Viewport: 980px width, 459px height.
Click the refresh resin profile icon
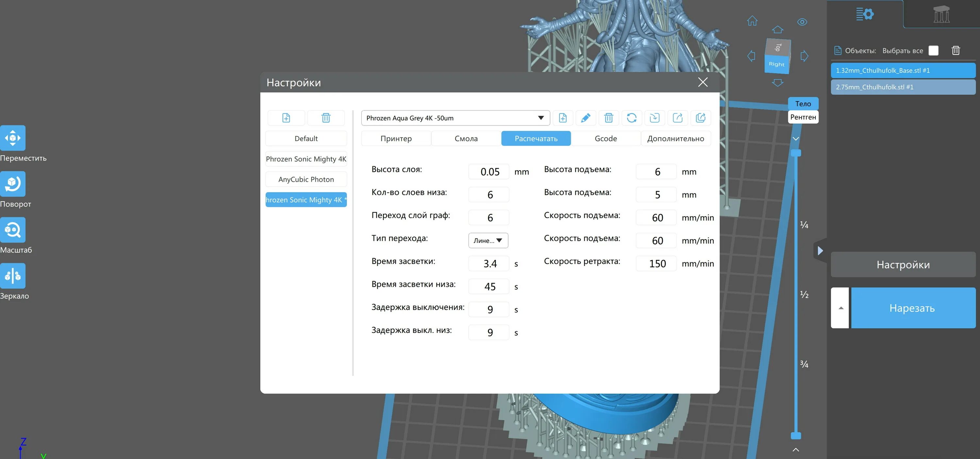(x=631, y=118)
